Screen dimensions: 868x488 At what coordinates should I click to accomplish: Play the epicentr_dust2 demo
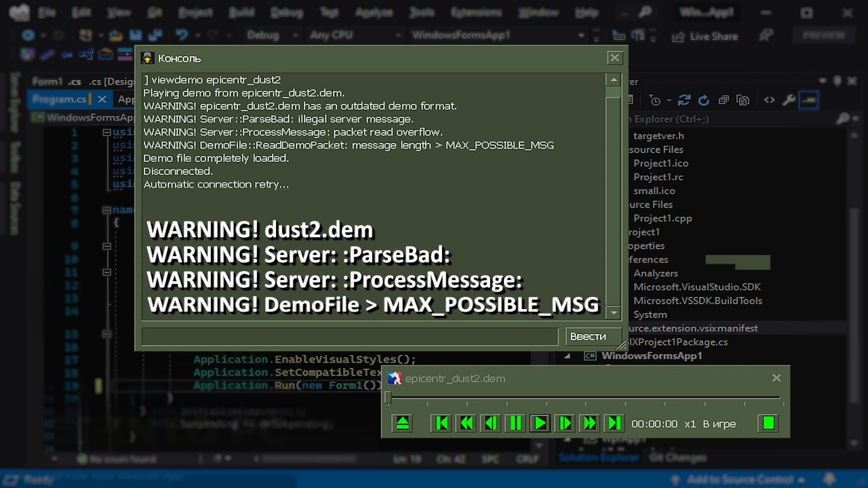(540, 424)
